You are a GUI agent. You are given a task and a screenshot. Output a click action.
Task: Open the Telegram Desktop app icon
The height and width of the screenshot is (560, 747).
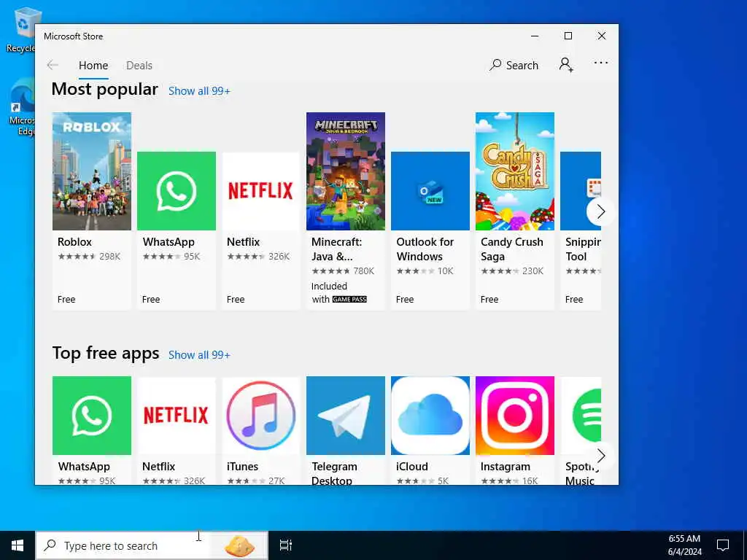345,416
